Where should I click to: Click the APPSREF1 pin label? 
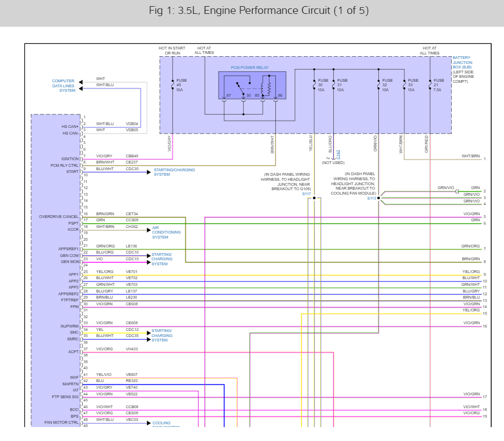tap(68, 249)
